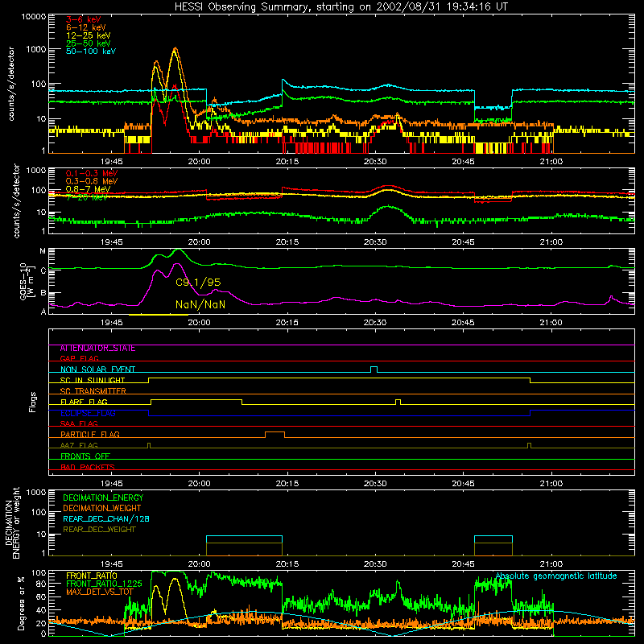
Task: Select the FRONTS_OFF flag label
Action: tap(85, 456)
